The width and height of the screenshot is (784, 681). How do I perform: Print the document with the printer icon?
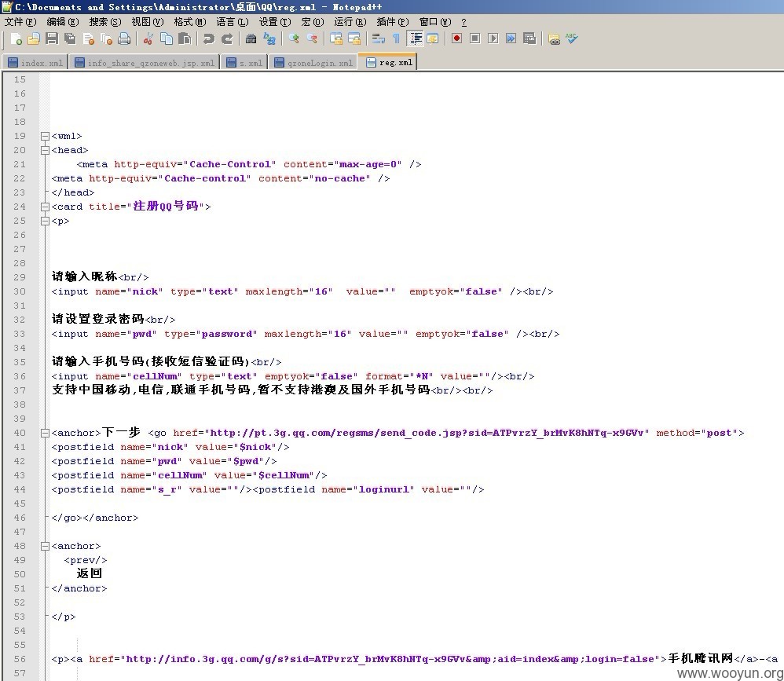coord(124,39)
